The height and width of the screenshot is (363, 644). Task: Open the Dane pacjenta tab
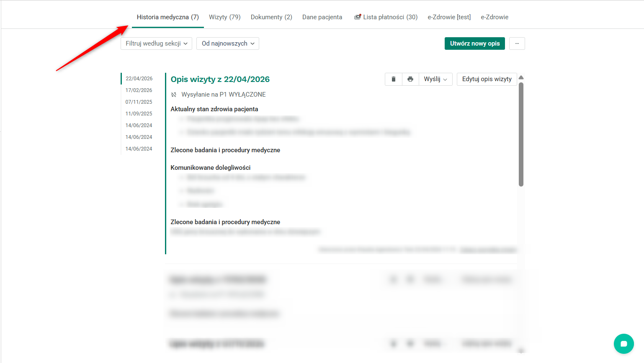[x=322, y=17]
